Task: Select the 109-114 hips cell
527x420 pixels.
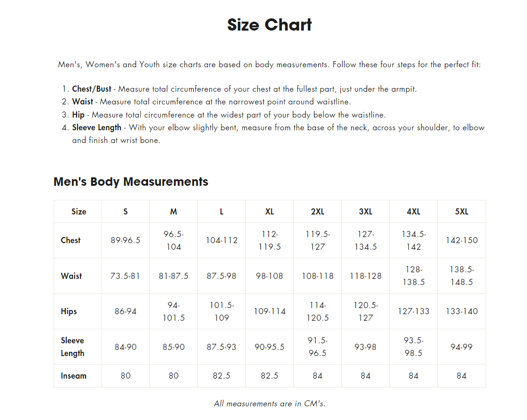Action: (x=269, y=311)
